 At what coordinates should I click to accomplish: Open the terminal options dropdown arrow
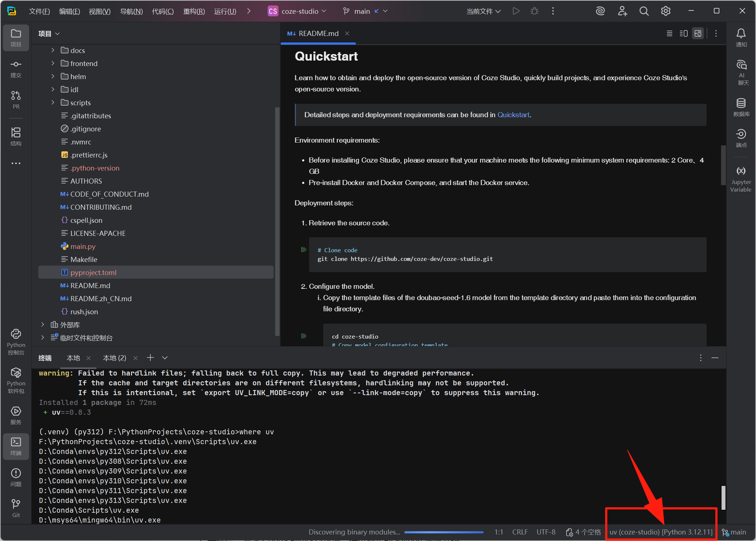click(x=165, y=358)
